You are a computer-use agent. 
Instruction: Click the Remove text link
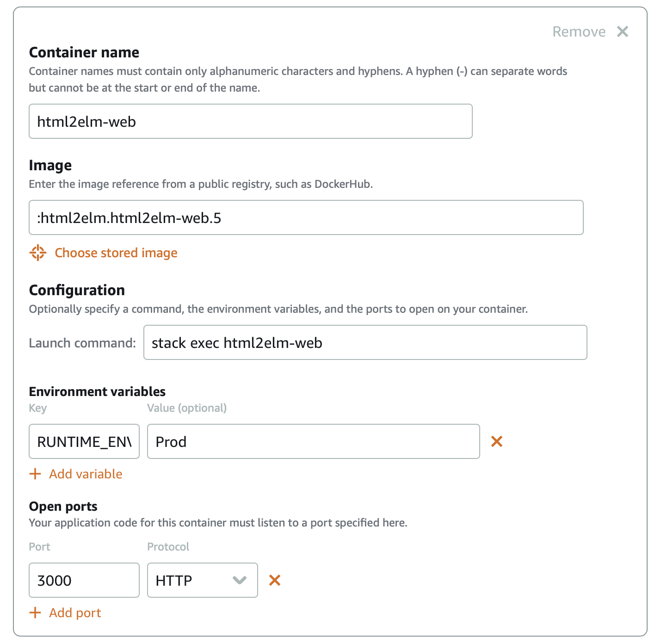point(579,31)
